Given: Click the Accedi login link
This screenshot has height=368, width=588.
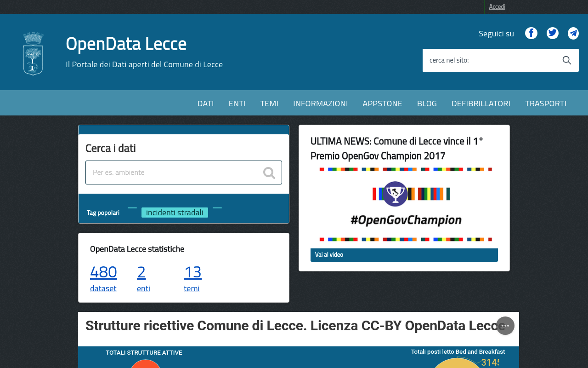Looking at the screenshot, I should [497, 6].
